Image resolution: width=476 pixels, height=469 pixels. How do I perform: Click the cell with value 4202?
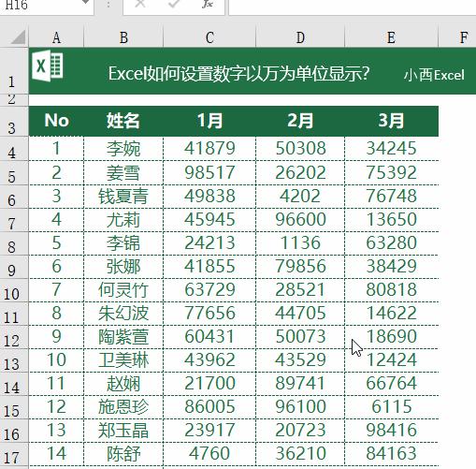click(300, 197)
